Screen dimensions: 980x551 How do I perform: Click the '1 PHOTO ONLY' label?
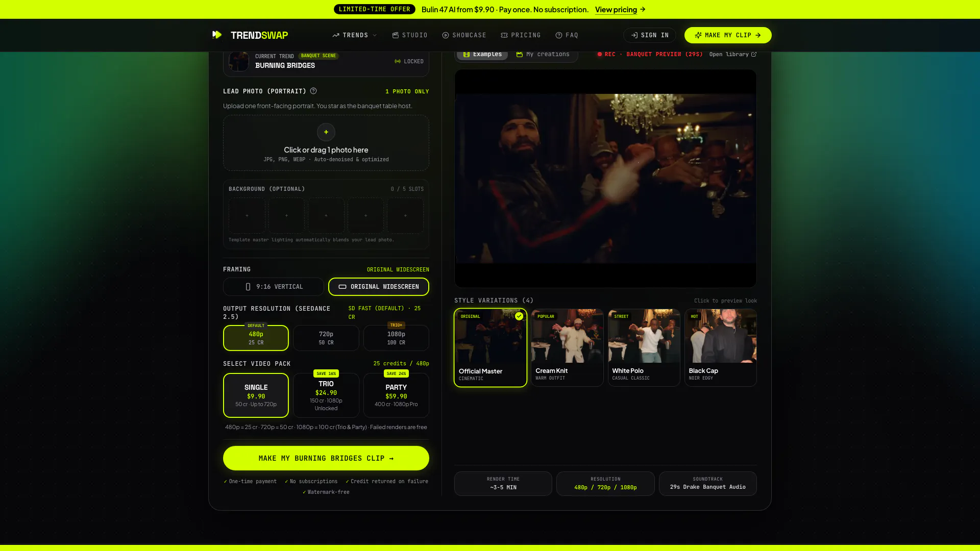407,91
